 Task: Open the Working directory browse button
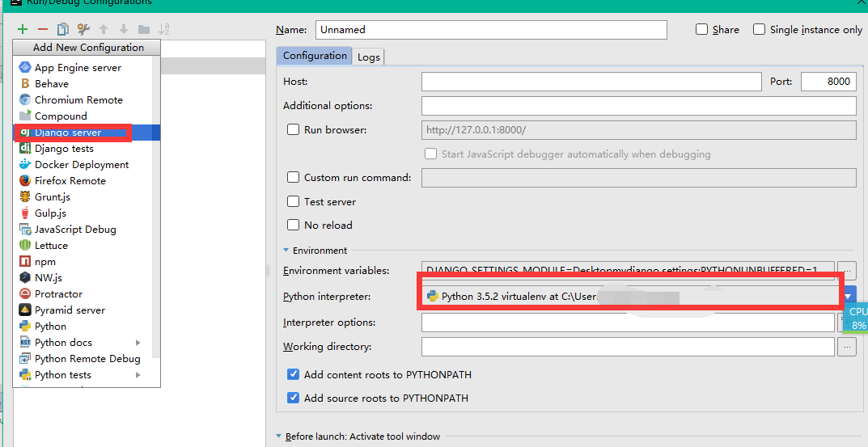tap(847, 347)
